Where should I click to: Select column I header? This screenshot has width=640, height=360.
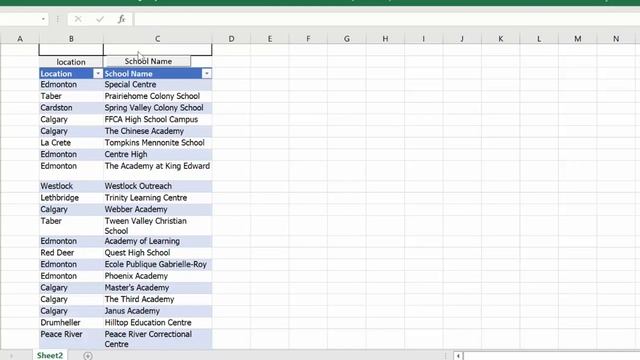[424, 39]
